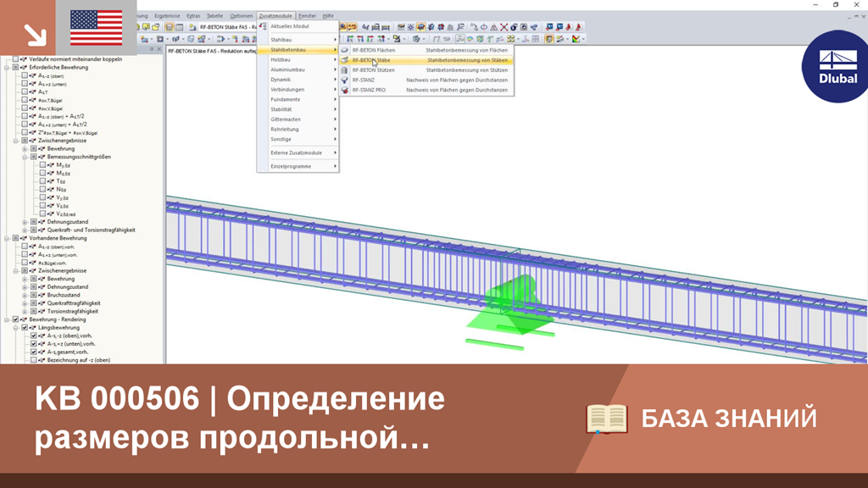The height and width of the screenshot is (488, 868).
Task: Click the highlighted toolbar icon left of RF-BETON title
Action: 169,27
